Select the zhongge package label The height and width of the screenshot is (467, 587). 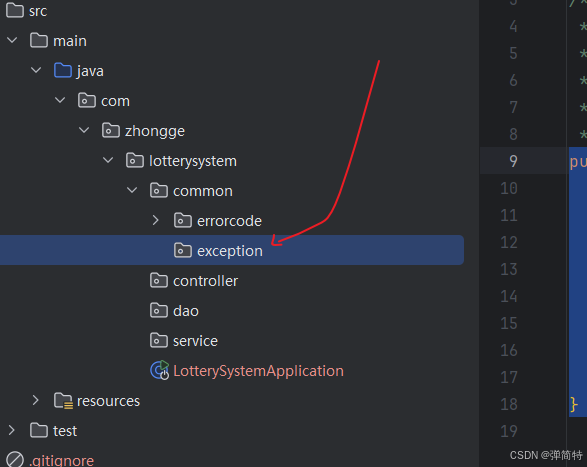[x=155, y=131]
